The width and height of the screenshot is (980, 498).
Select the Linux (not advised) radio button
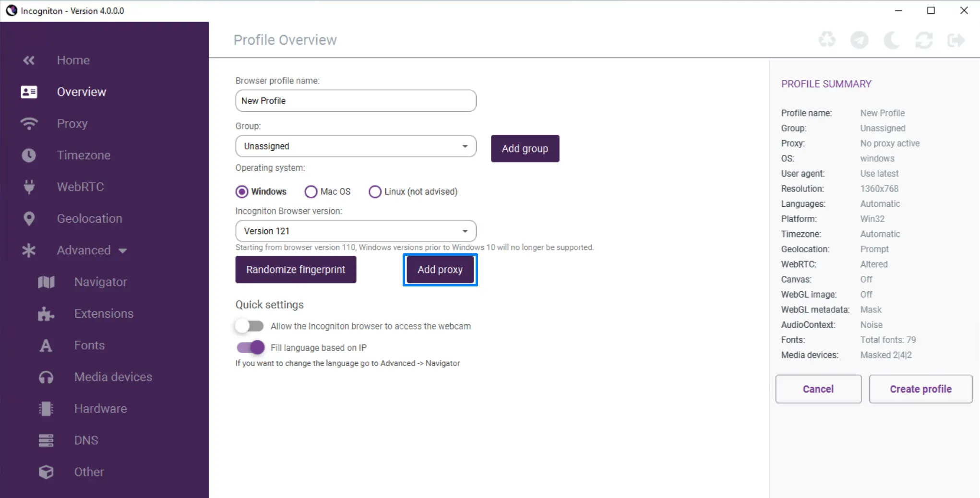pos(375,192)
